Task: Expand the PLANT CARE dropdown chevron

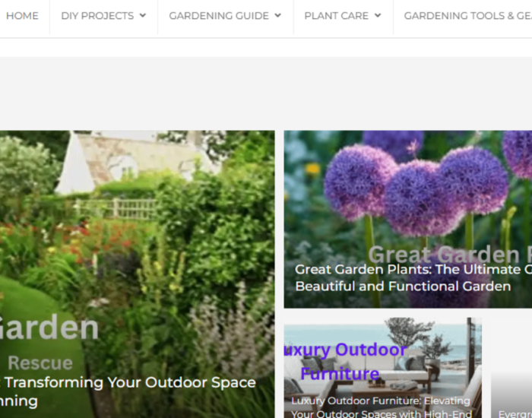Action: click(x=378, y=15)
